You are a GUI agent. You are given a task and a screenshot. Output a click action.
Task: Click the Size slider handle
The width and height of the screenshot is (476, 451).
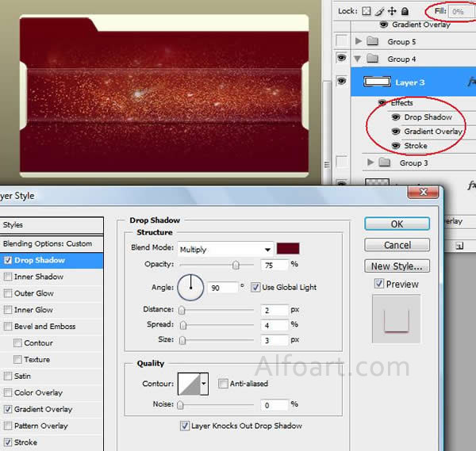coord(182,340)
